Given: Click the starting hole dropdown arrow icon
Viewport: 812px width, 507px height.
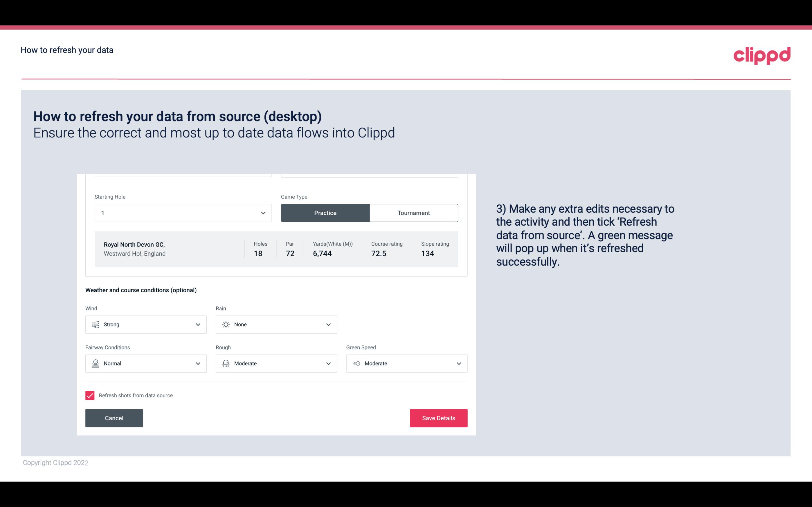Looking at the screenshot, I should click(x=262, y=213).
